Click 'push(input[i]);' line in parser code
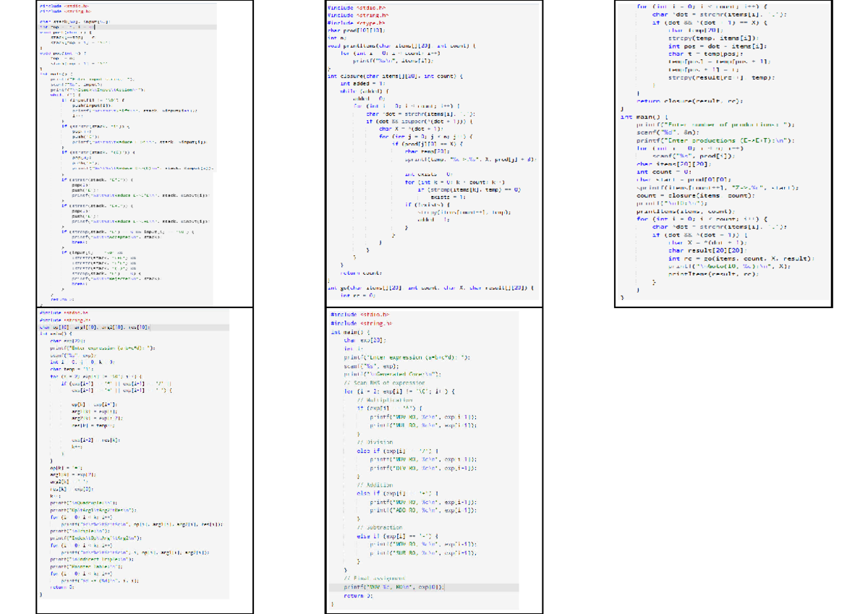The image size is (868, 614). click(x=92, y=105)
